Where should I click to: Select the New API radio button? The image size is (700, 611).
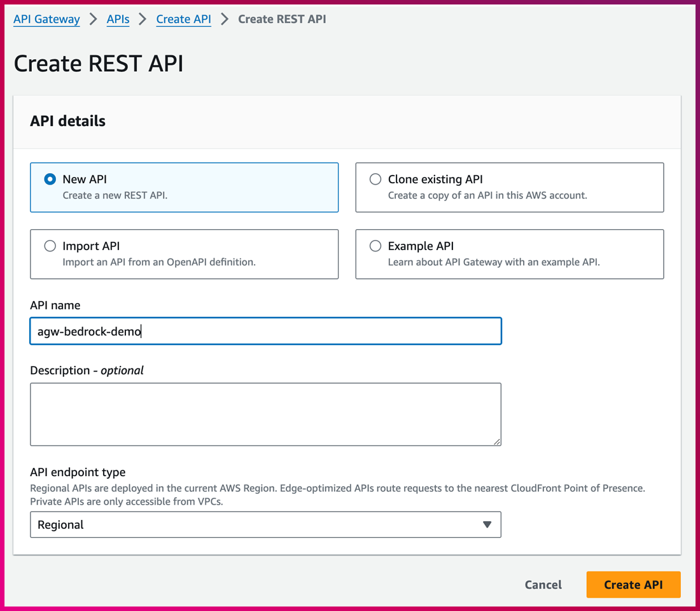click(x=50, y=179)
